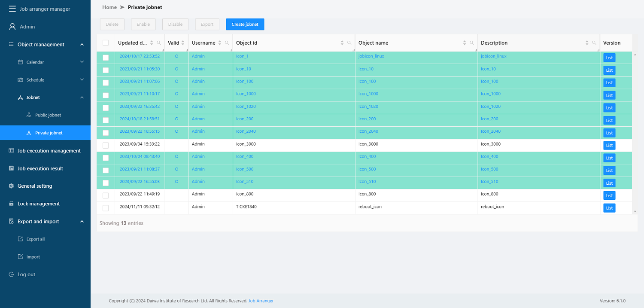The image size is (644, 308).
Task: Click the table scrollbar up arrow
Action: (x=635, y=54)
